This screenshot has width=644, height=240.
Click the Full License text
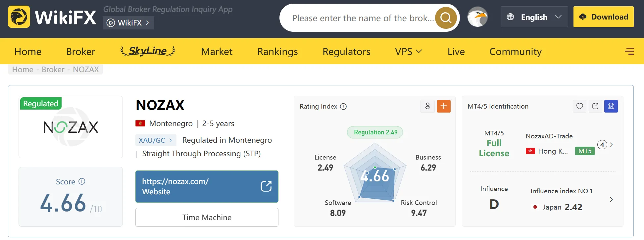pyautogui.click(x=494, y=148)
